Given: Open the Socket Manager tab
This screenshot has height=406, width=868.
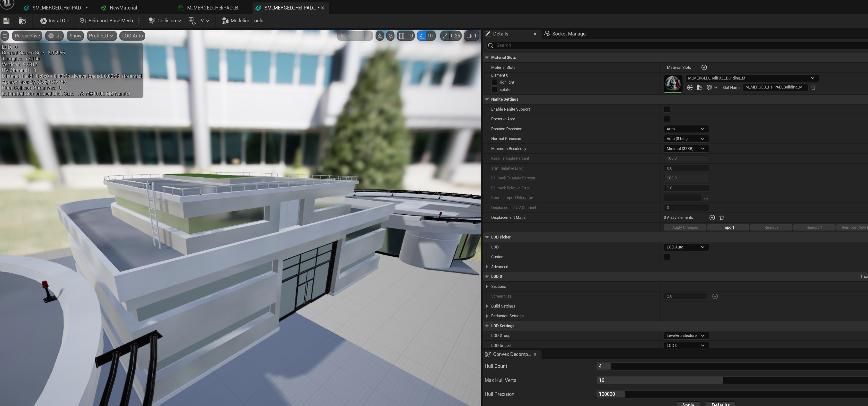Looking at the screenshot, I should pos(569,34).
